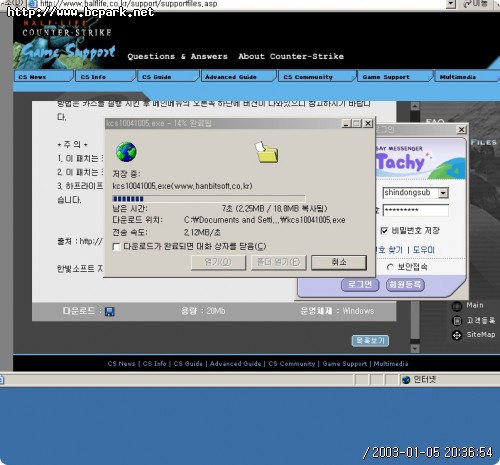Open the CS Community tab
The height and width of the screenshot is (465, 500).
coord(317,76)
